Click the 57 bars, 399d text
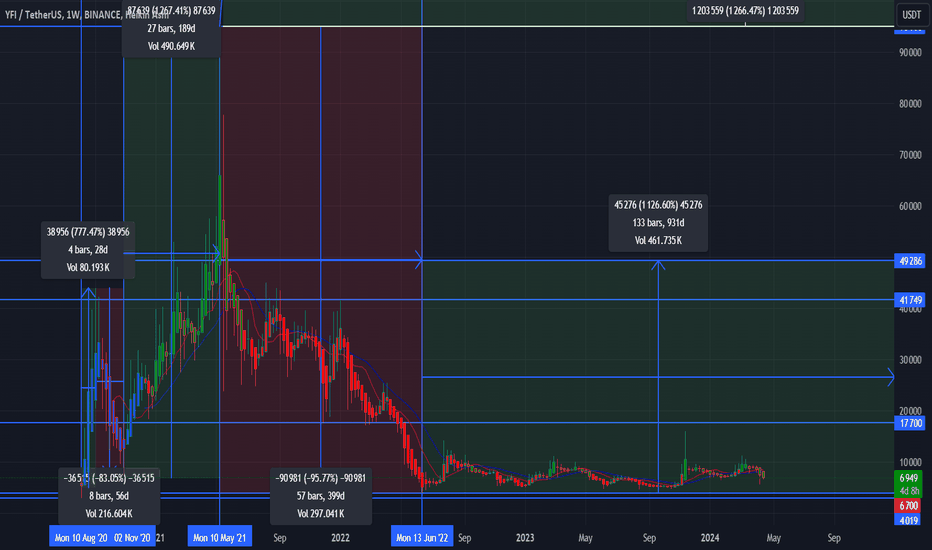Image resolution: width=932 pixels, height=550 pixels. click(x=321, y=496)
